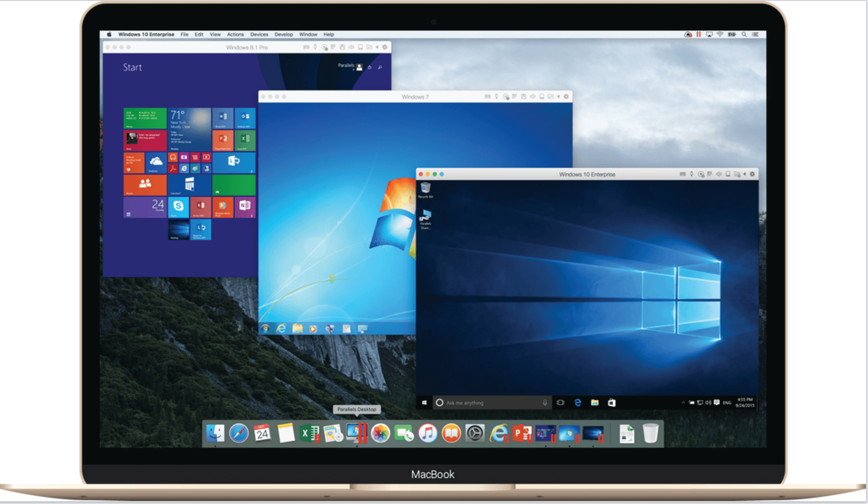Open Windows Explorer folder in Windows 7 taskbar
The image size is (868, 504).
tap(297, 329)
